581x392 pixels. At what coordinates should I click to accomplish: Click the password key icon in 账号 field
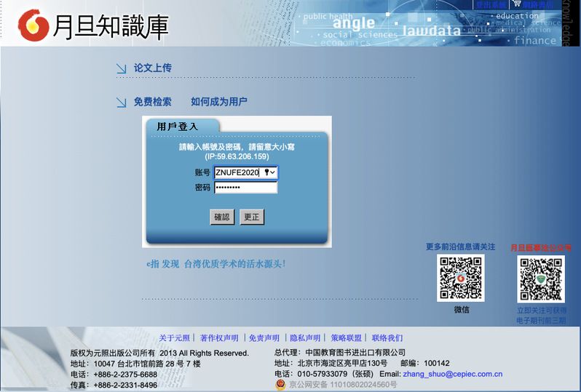click(x=266, y=172)
